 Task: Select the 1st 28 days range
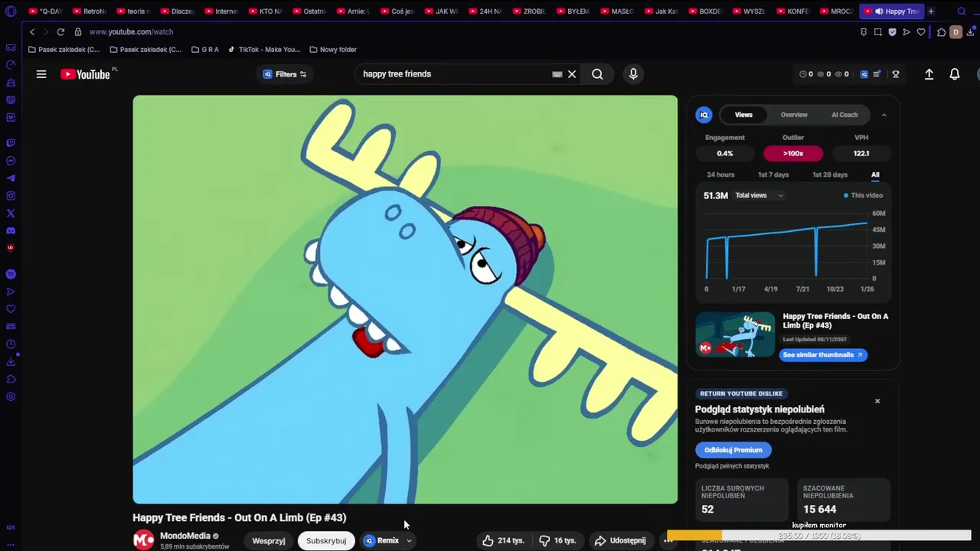pyautogui.click(x=830, y=174)
